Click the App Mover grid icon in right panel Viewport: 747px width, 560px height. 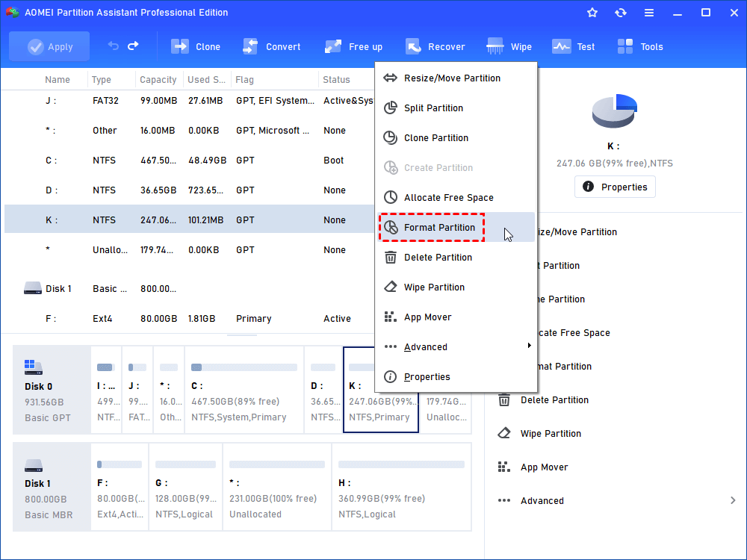point(504,467)
